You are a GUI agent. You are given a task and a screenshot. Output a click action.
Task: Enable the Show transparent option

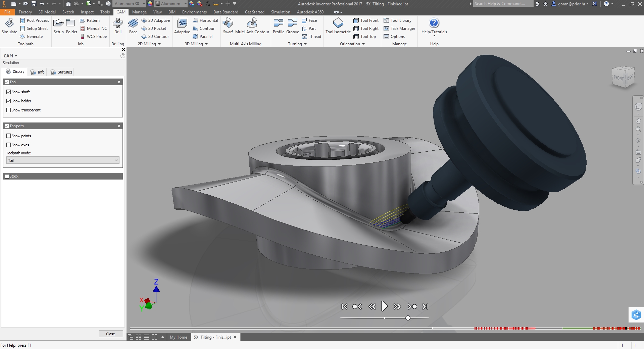(x=9, y=110)
